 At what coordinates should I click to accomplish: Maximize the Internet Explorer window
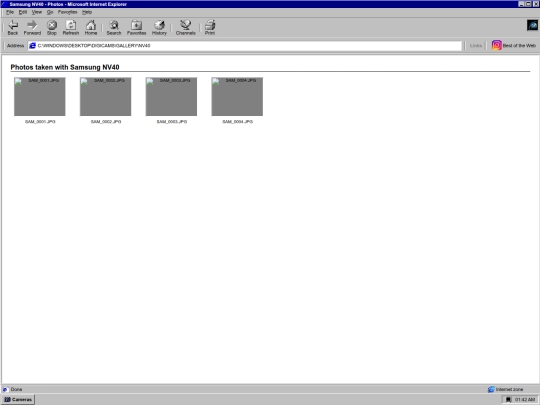pos(528,4)
